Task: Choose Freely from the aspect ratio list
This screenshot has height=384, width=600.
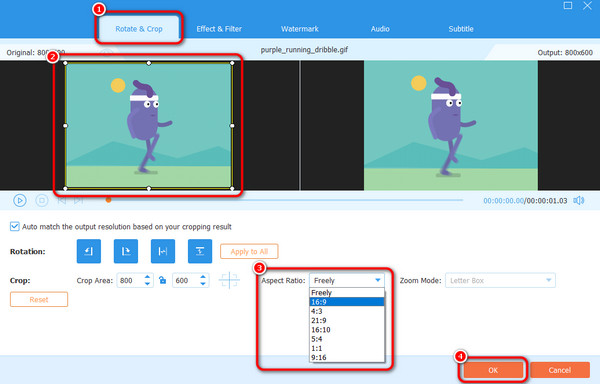Action: pyautogui.click(x=347, y=293)
